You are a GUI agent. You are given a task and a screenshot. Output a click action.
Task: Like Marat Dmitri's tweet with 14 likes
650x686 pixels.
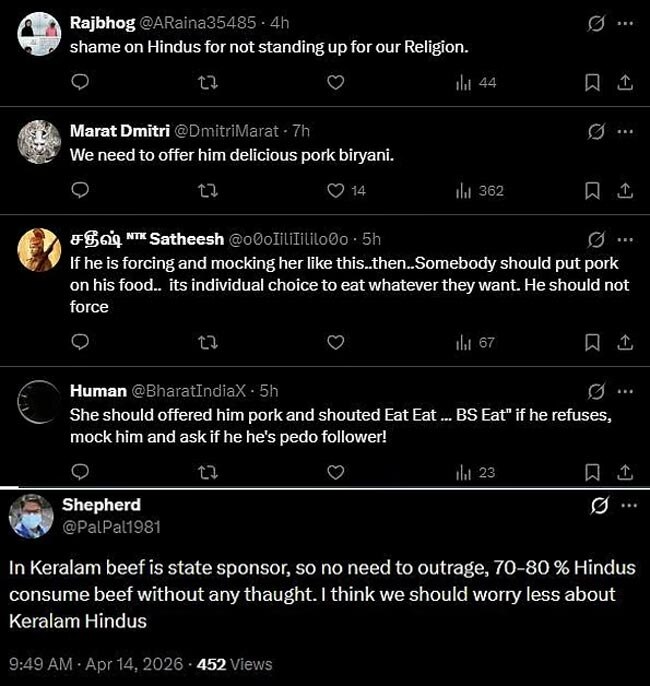point(336,190)
